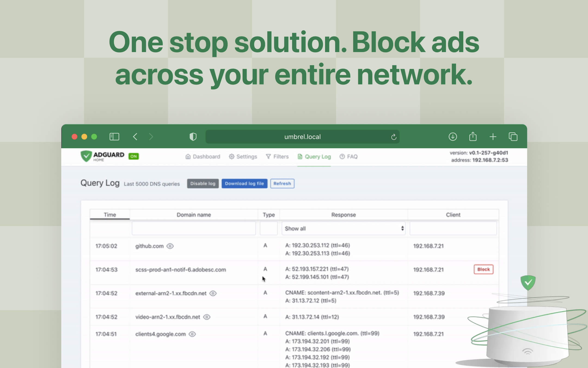Click the Disable log button

[203, 183]
